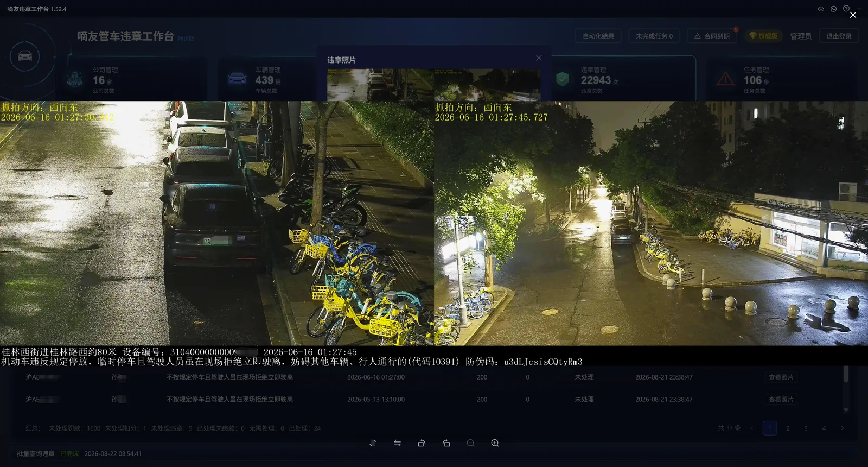The width and height of the screenshot is (868, 467).
Task: Click 退出登录 to log out
Action: coord(839,36)
